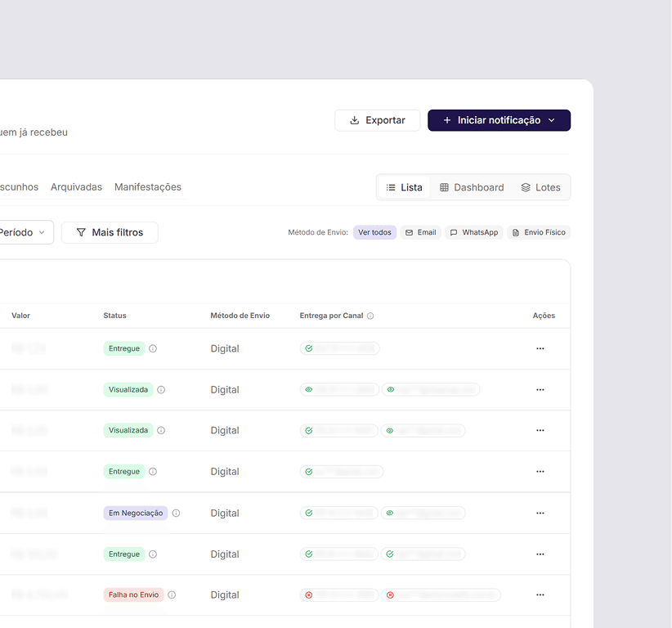This screenshot has width=672, height=628.
Task: Click info icon next to Em Negociação status
Action: click(176, 514)
